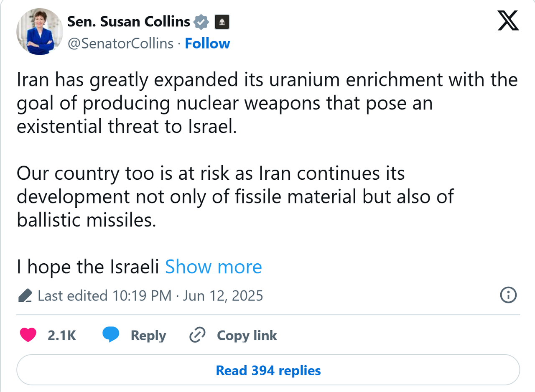The height and width of the screenshot is (392, 535).
Task: Expand the post with Show more
Action: click(213, 267)
